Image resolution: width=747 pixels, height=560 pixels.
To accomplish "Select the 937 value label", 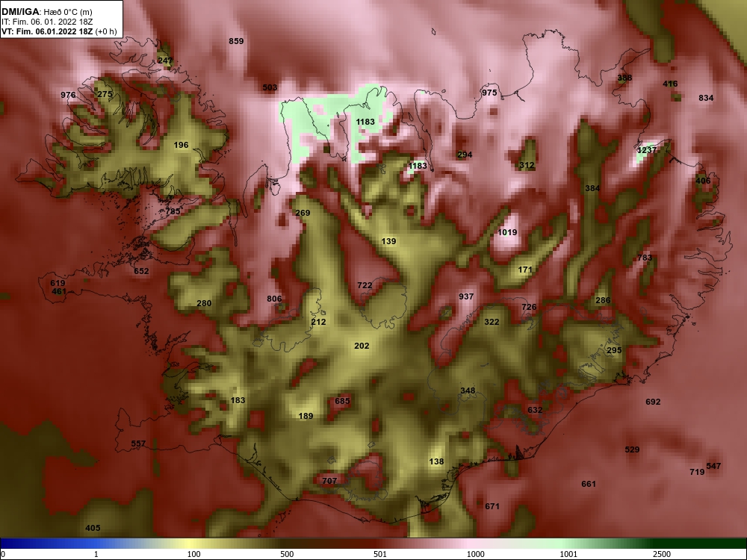I will (x=466, y=296).
